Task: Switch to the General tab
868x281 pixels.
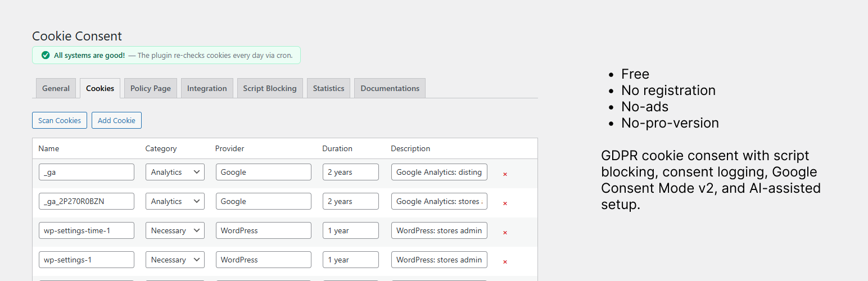Action: pyautogui.click(x=56, y=88)
